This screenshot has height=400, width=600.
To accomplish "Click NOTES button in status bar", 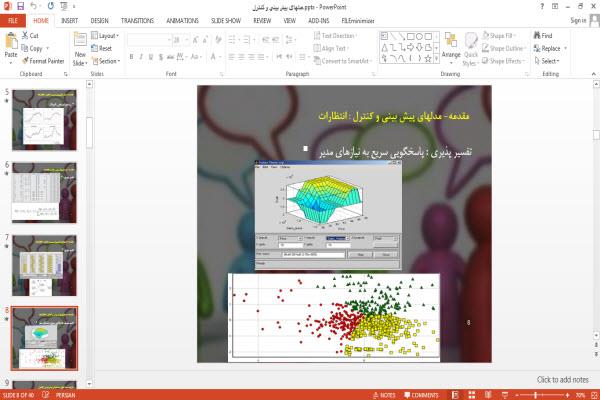I will (384, 395).
